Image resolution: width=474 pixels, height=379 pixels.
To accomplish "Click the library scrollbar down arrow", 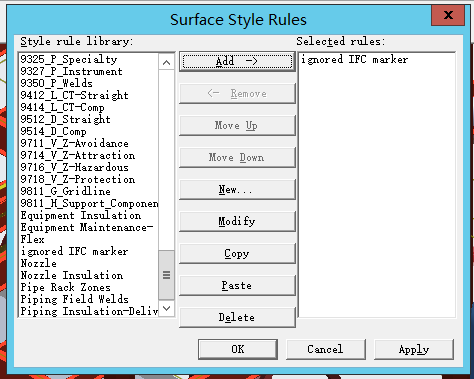I will click(167, 308).
